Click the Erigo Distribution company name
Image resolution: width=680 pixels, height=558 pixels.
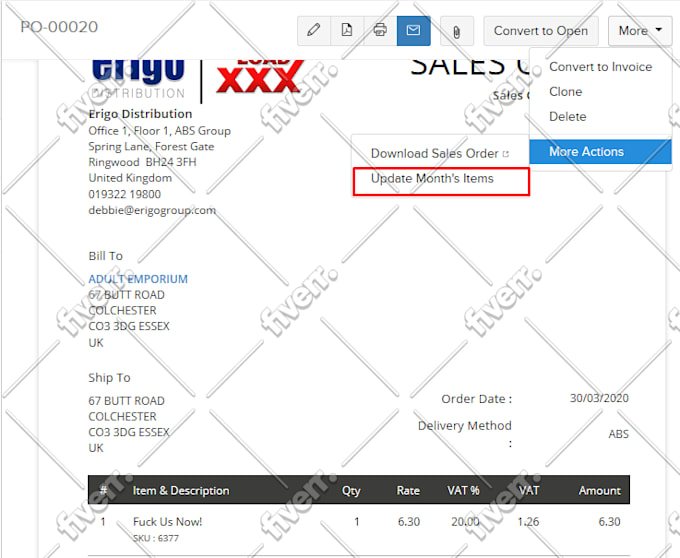pyautogui.click(x=140, y=114)
